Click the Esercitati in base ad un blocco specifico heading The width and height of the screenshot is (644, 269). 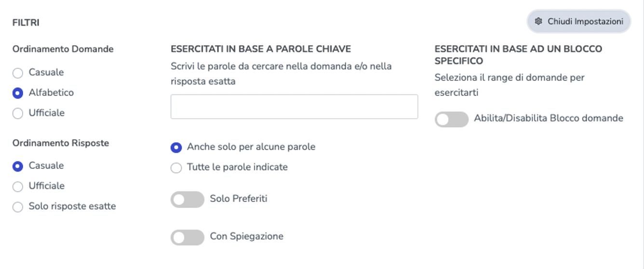coord(518,55)
